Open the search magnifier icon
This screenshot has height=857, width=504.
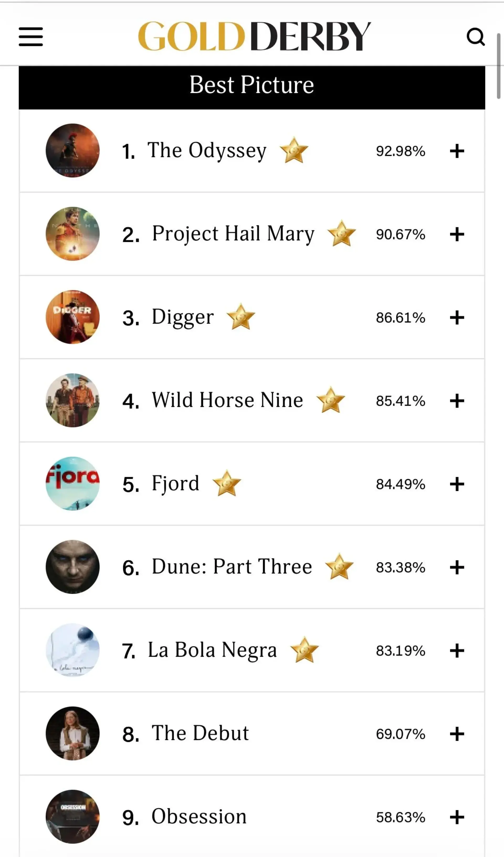[475, 37]
